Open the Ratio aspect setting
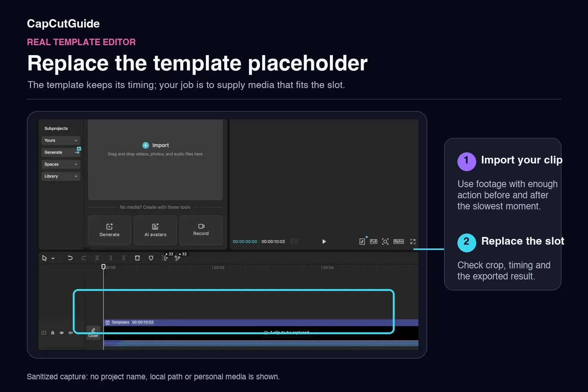 (399, 242)
